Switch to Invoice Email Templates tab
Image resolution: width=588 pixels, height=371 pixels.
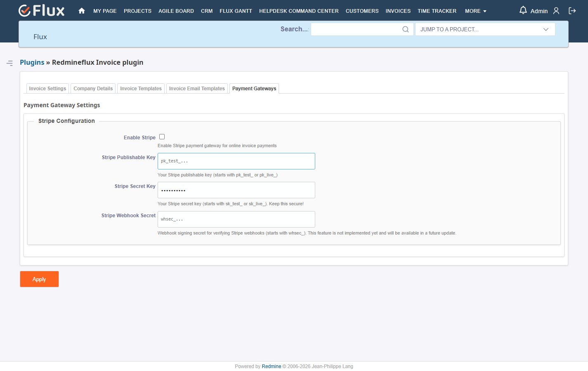pos(197,89)
